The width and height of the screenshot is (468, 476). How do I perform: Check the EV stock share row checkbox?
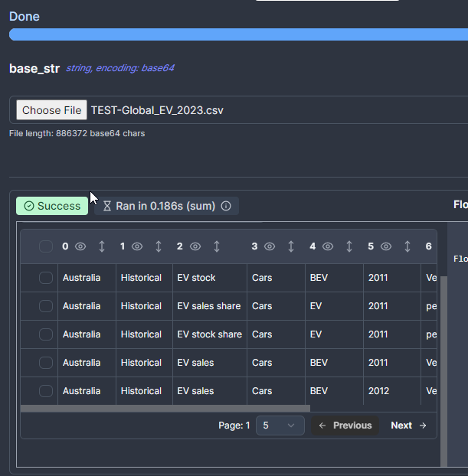click(46, 334)
